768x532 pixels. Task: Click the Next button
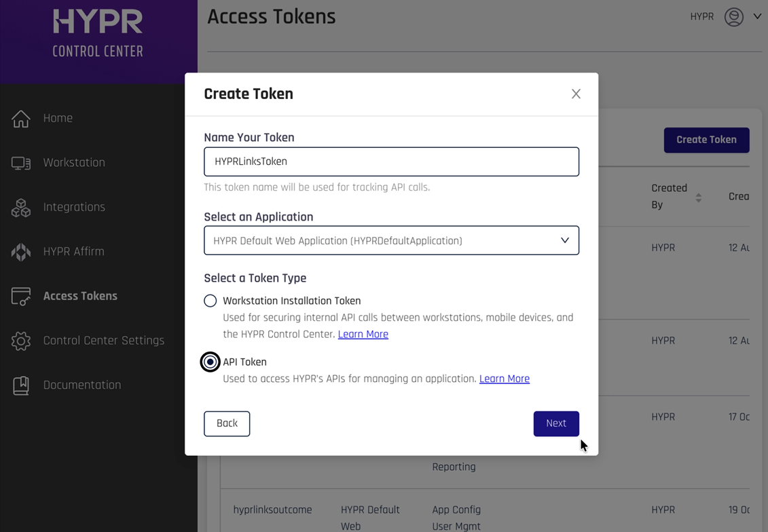[x=556, y=423]
